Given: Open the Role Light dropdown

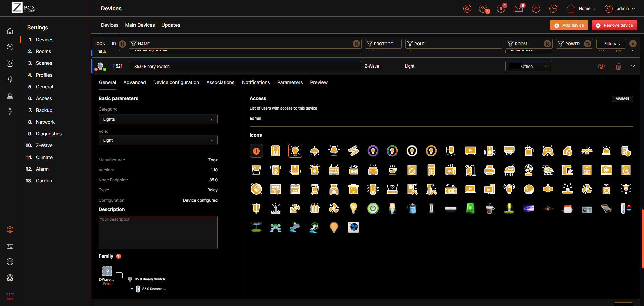Looking at the screenshot, I should 158,140.
